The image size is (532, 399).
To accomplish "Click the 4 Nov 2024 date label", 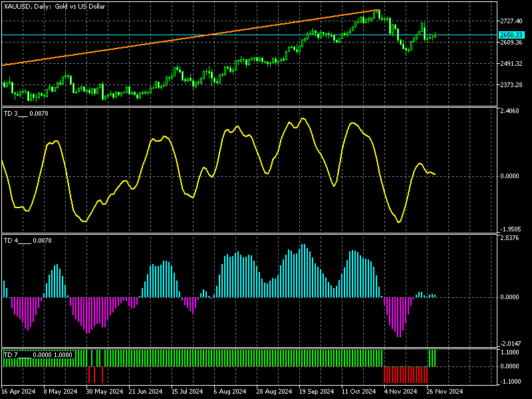I will click(400, 392).
